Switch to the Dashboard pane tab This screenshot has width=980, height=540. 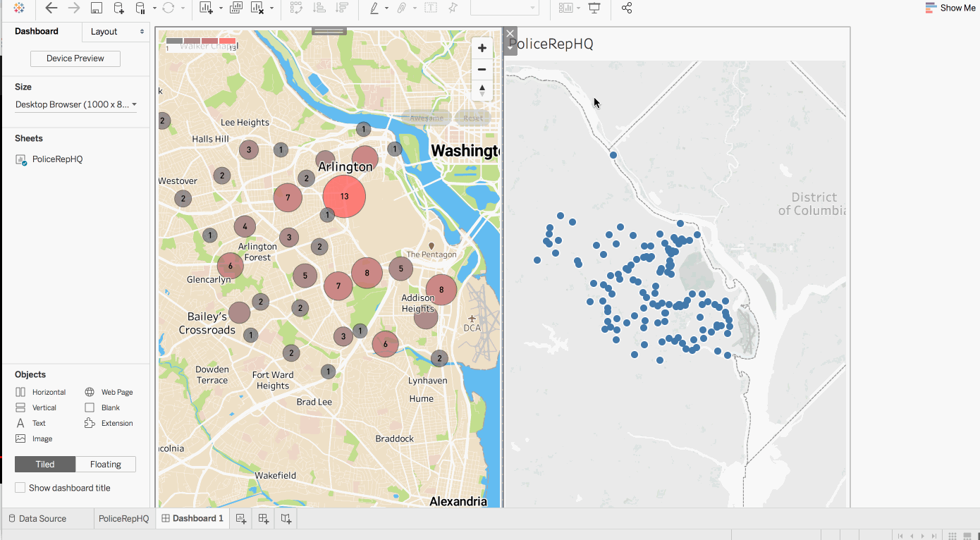pyautogui.click(x=37, y=31)
